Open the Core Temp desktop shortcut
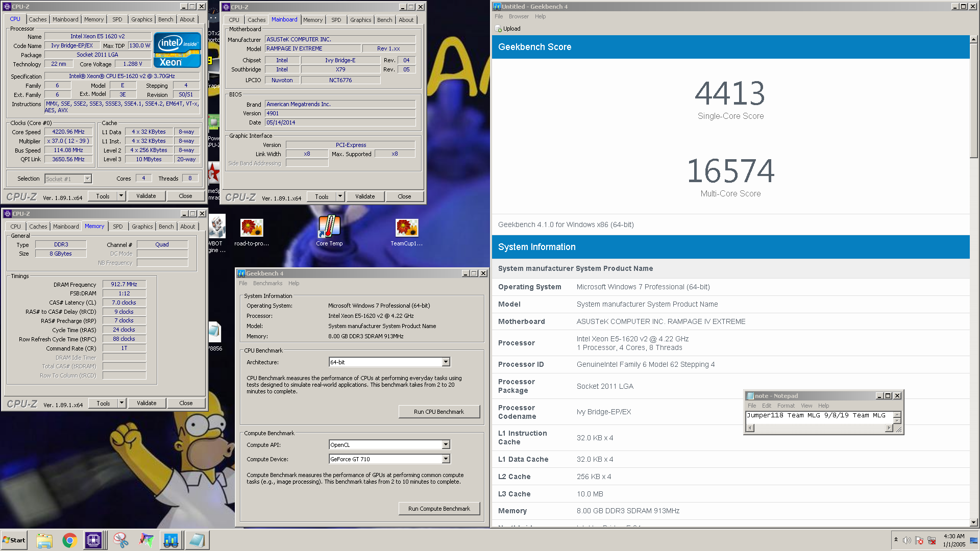This screenshot has width=980, height=551. (x=329, y=231)
